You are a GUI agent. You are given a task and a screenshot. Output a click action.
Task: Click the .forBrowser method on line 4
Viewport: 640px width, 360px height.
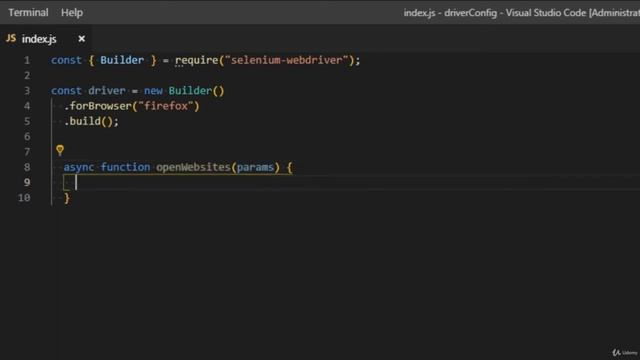tap(98, 106)
